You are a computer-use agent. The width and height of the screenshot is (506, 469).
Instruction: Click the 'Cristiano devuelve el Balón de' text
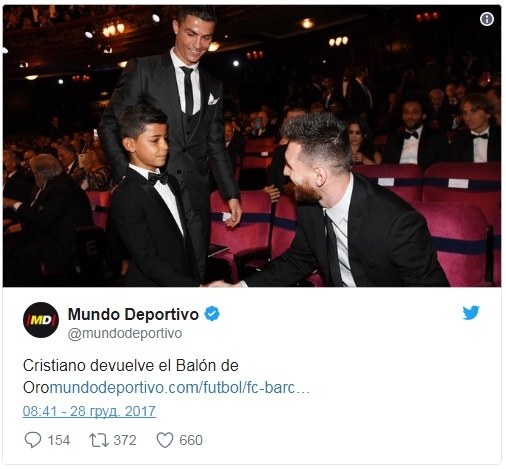[131, 366]
